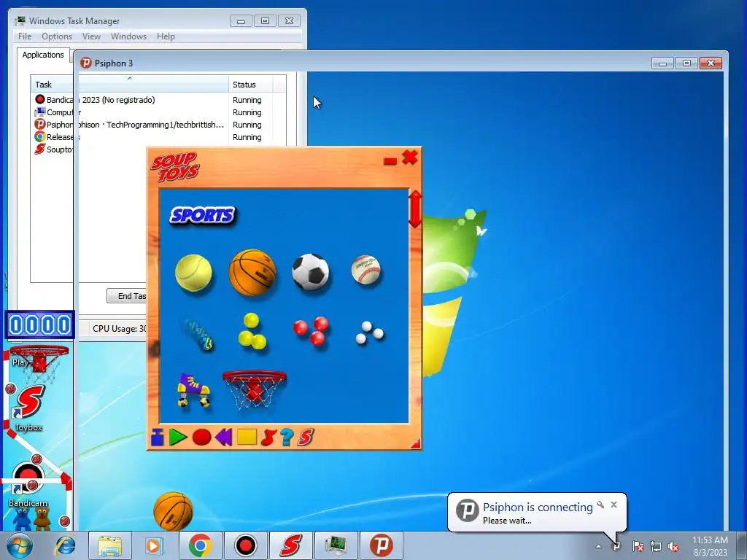747x560 pixels.
Task: Open File menu in Task Manager
Action: 25,36
